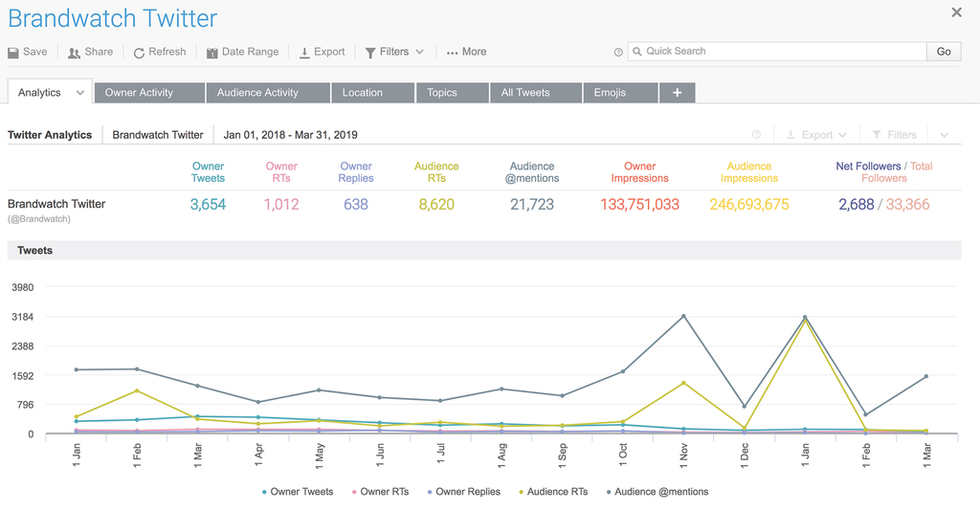Add a new tab with plus button
The image size is (980, 511).
677,93
